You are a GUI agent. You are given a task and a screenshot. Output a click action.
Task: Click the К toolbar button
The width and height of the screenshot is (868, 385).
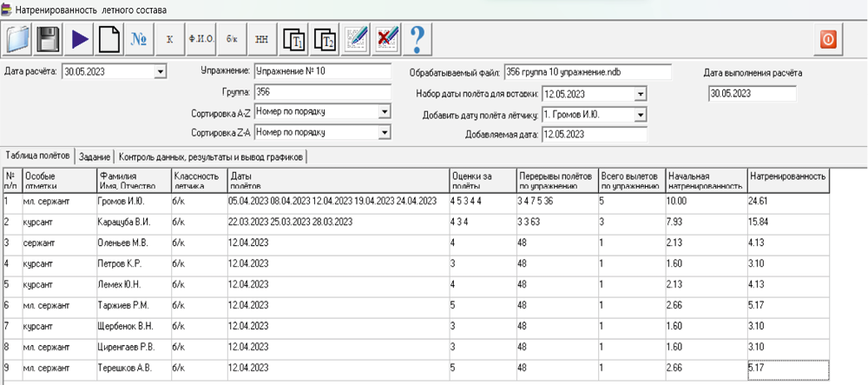click(169, 38)
